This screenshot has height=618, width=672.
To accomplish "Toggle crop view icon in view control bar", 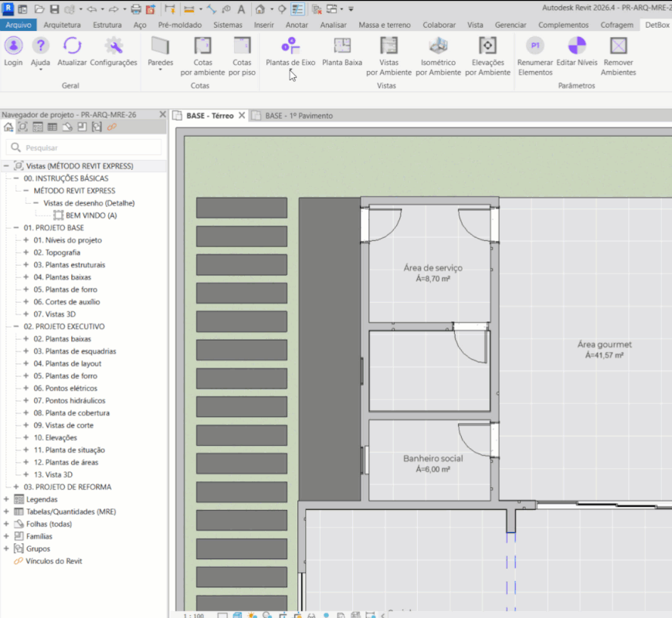I will pos(283,615).
